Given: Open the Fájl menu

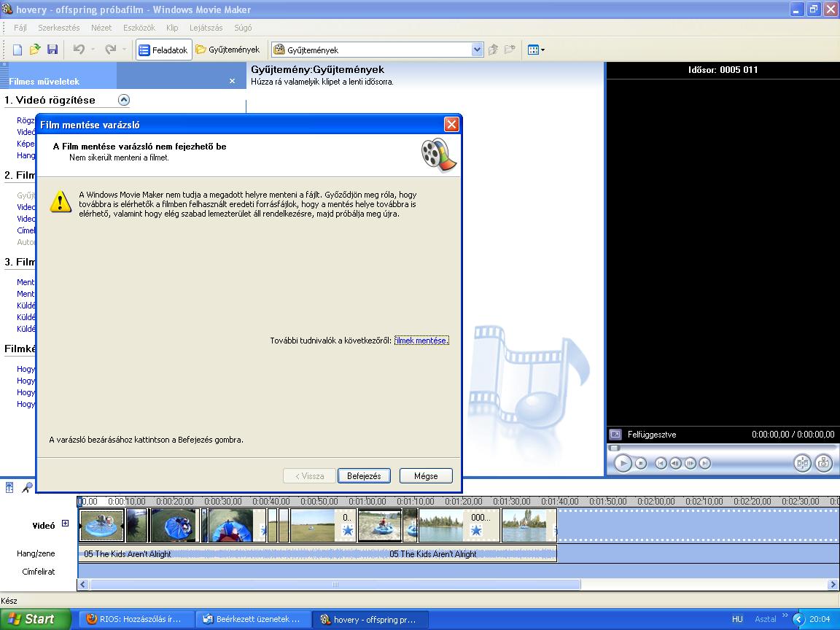Looking at the screenshot, I should click(20, 28).
